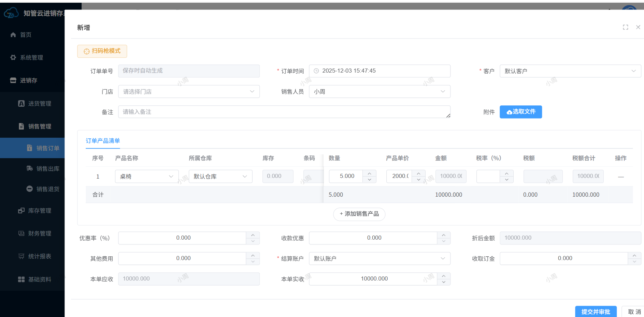The image size is (644, 317).
Task: Click the 统计报表 chart icon
Action: click(21, 256)
